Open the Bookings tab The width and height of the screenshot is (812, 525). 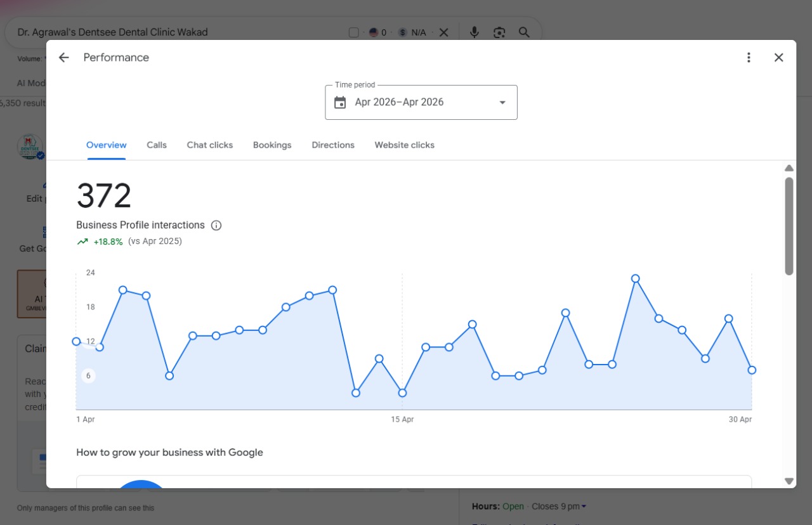(x=272, y=145)
